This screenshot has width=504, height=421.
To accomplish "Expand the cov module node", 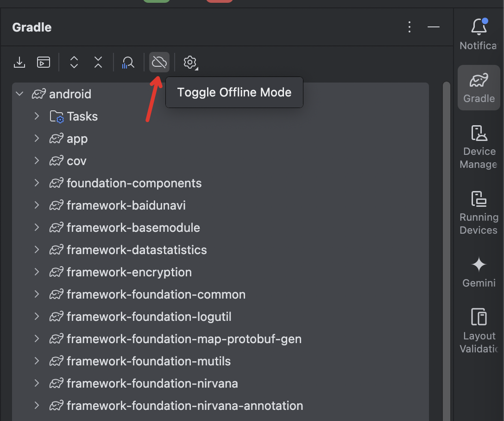I will point(37,160).
